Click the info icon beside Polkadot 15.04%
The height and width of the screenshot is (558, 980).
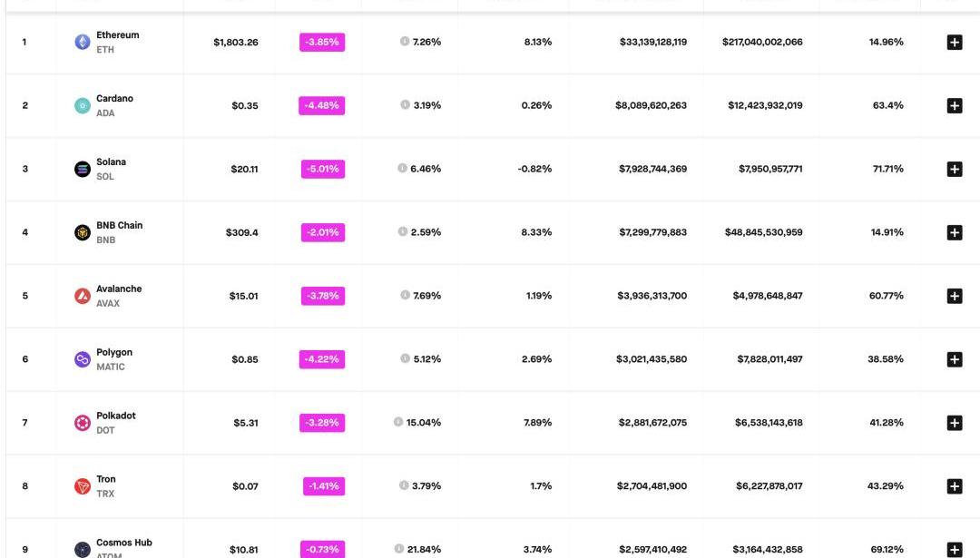coord(398,422)
